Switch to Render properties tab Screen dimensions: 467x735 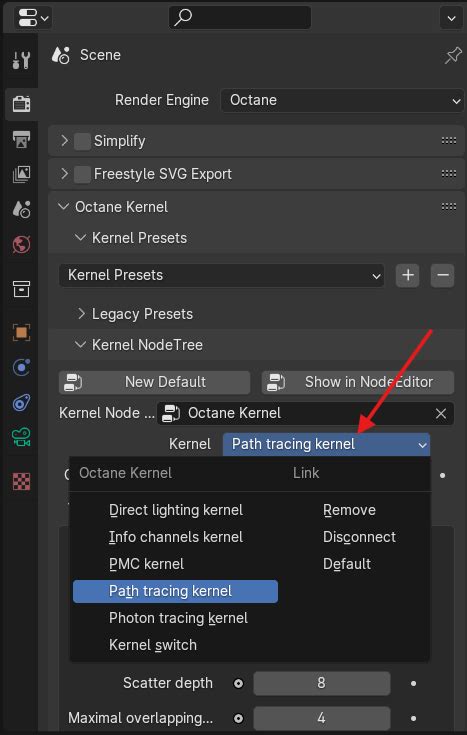(x=21, y=103)
